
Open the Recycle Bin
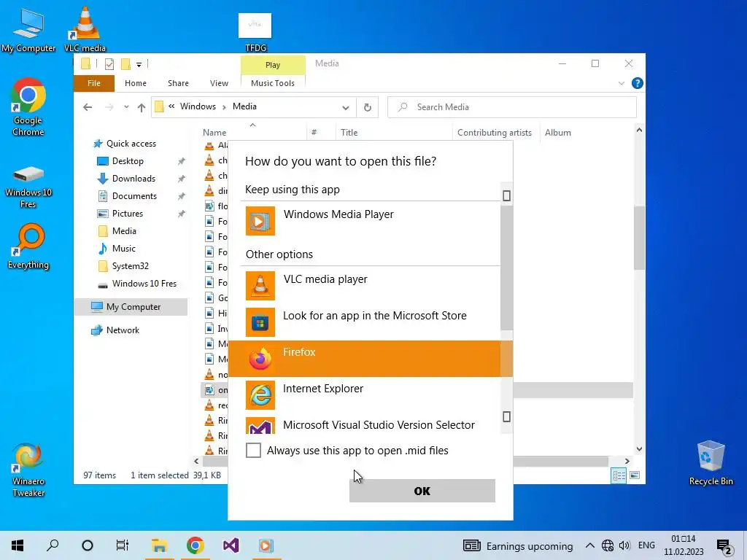coord(711,462)
